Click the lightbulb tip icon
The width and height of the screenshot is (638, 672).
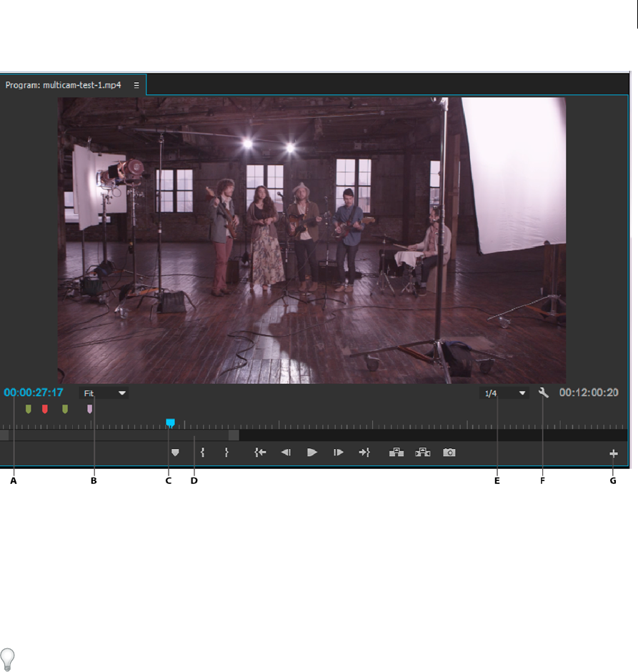point(7,660)
